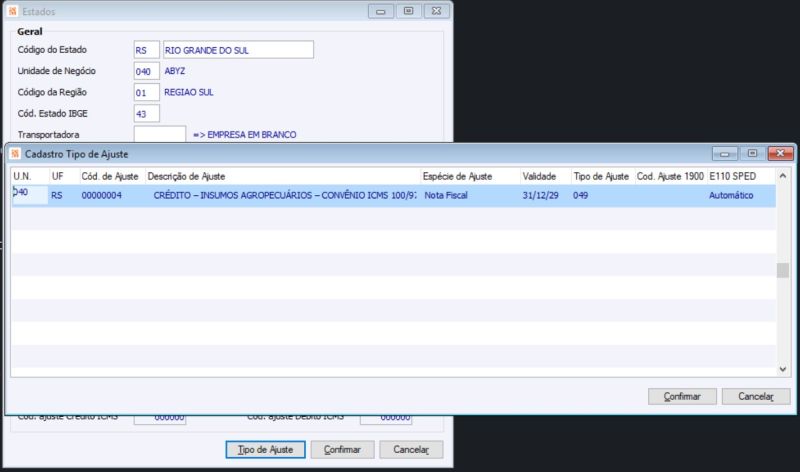Click the Cadastro Tipo de Ajuste title icon
Viewport: 800px width, 472px height.
15,154
